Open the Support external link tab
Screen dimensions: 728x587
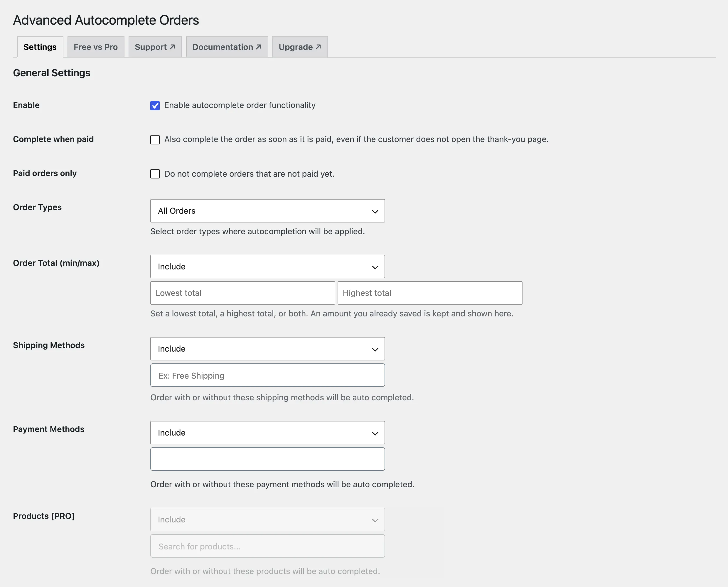[155, 47]
